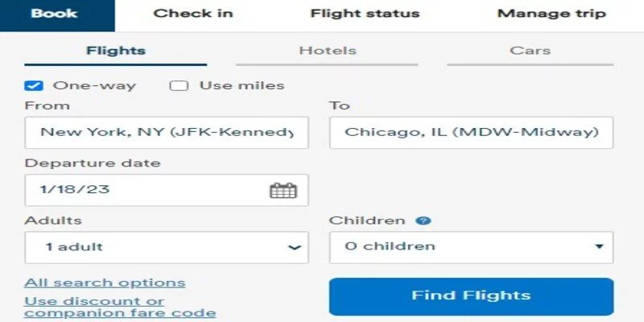Open the All search options link
The width and height of the screenshot is (644, 322).
pos(105,283)
